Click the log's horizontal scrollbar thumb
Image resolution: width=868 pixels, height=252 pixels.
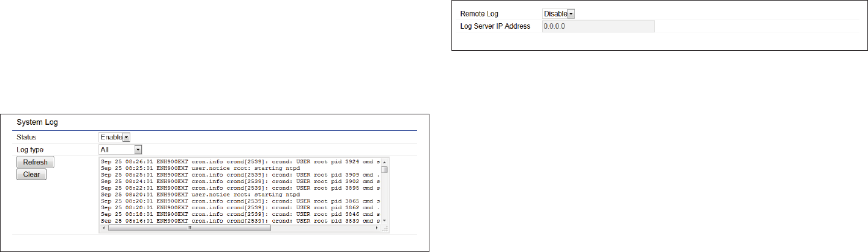pos(190,228)
